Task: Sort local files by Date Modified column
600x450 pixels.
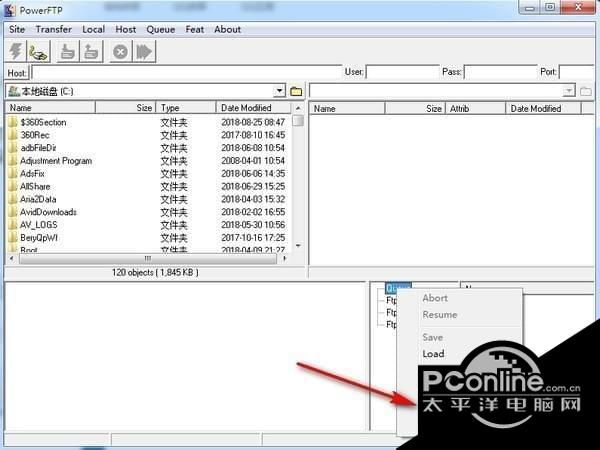Action: pos(254,108)
